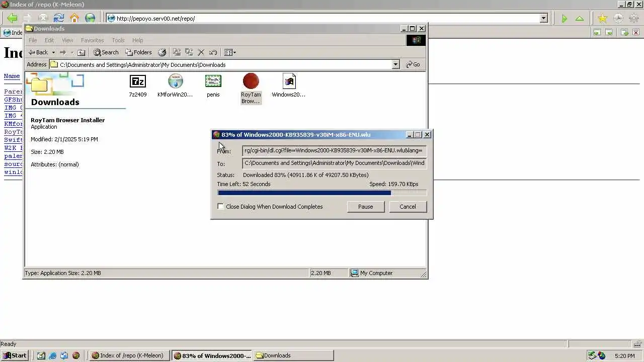Viewport: 644px width, 362px height.
Task: Click Show Desktop quick launch icon
Action: click(x=41, y=355)
